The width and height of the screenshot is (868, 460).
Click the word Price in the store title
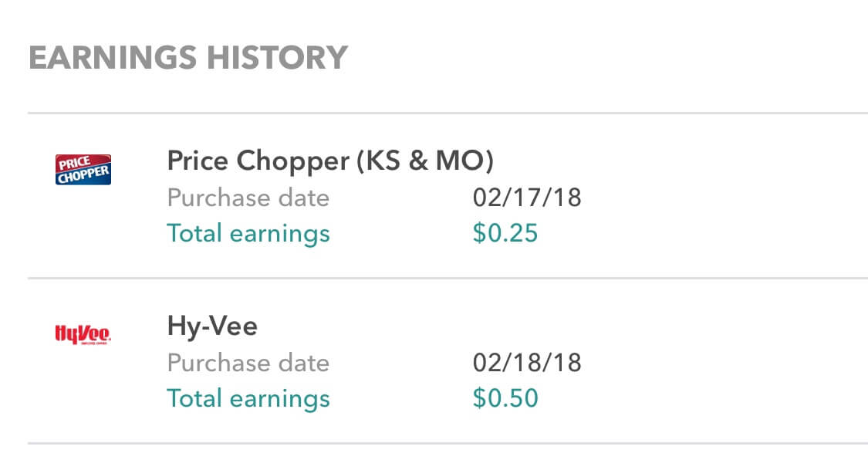pyautogui.click(x=198, y=161)
